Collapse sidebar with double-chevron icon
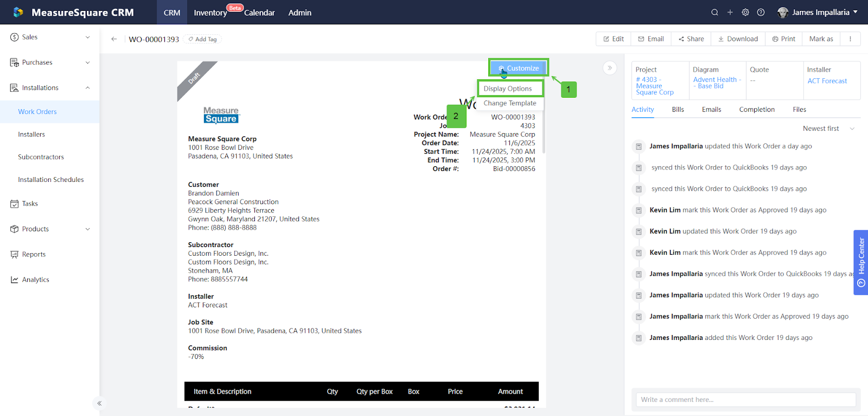 (99, 403)
